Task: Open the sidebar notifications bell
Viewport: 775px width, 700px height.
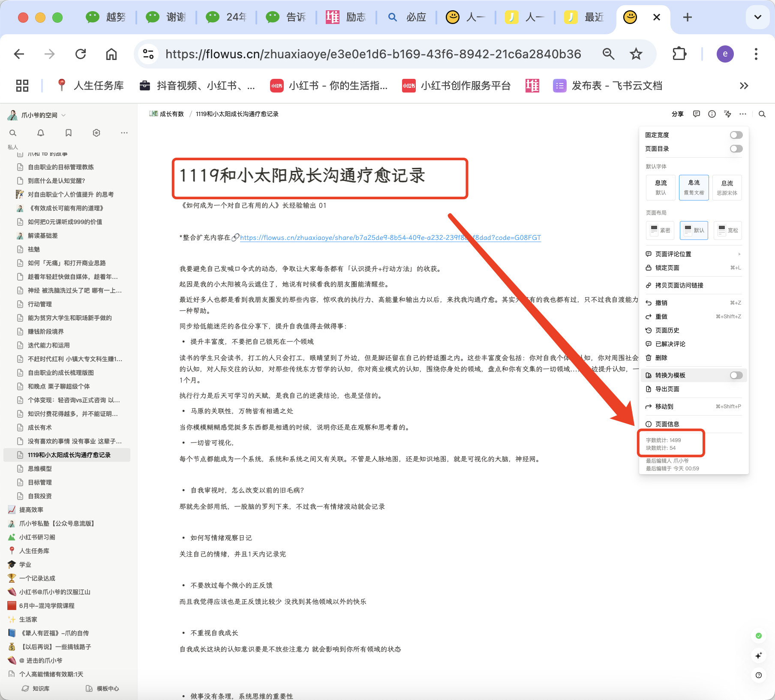Action: pyautogui.click(x=41, y=133)
